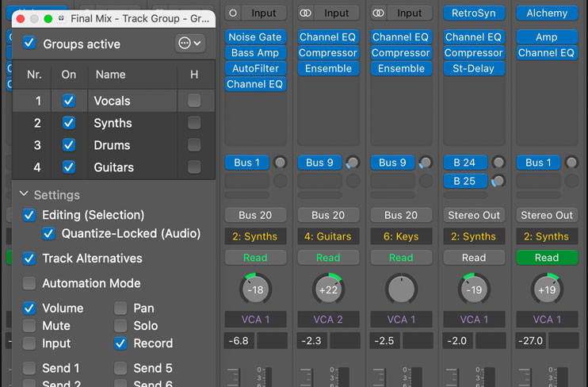Collapse the Settings section
Viewport: 588px width, 387px height.
pos(24,194)
